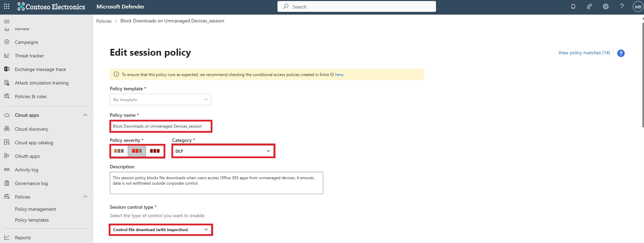Select high policy severity
644x243 pixels.
[x=155, y=151]
